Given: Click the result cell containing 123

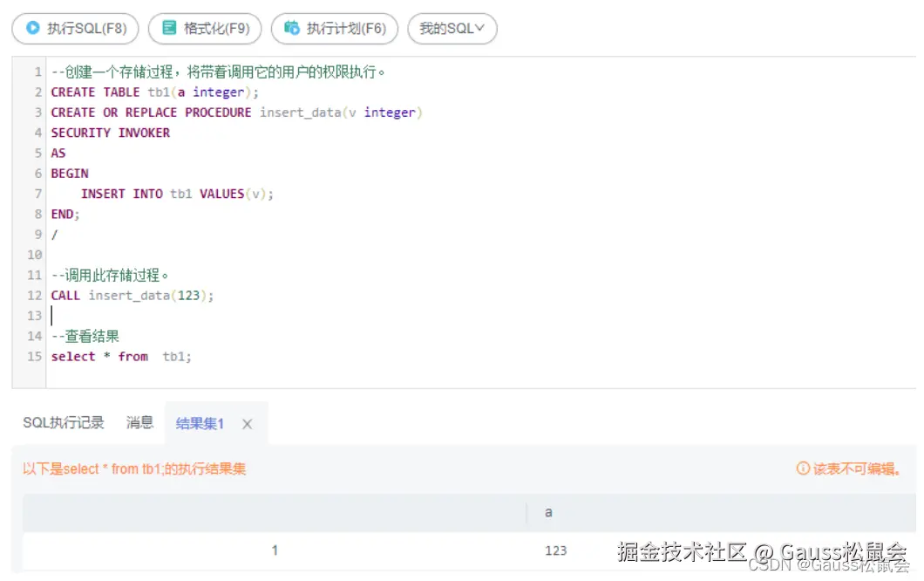Looking at the screenshot, I should 556,550.
